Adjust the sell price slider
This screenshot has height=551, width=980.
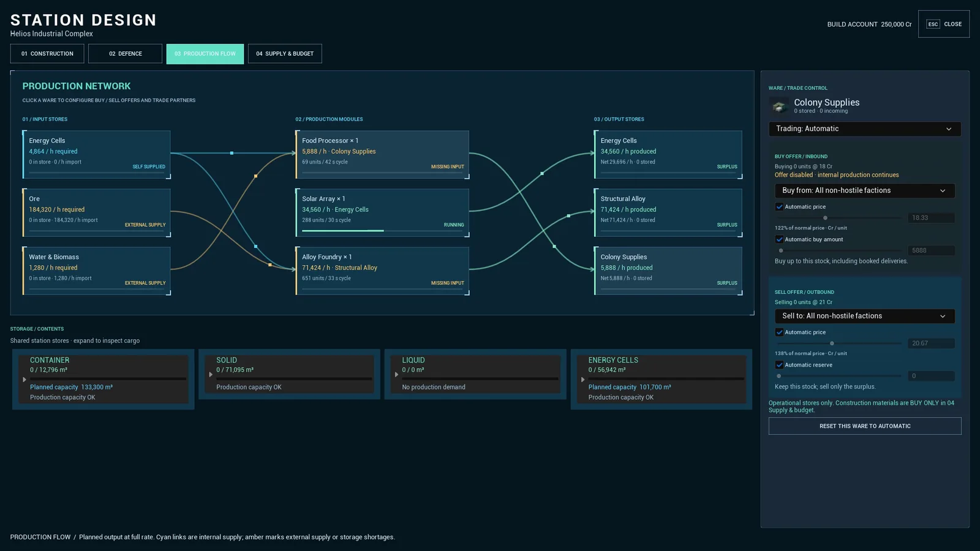click(x=838, y=343)
